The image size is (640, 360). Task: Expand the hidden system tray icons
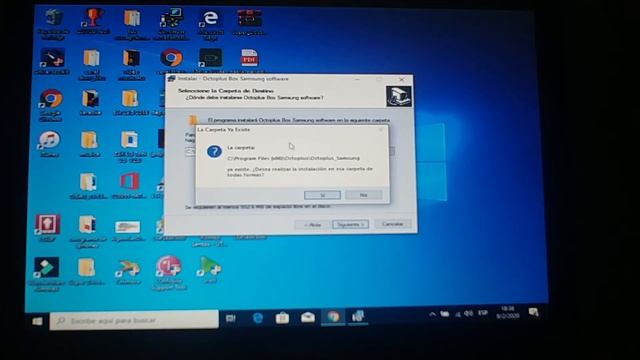click(x=432, y=314)
